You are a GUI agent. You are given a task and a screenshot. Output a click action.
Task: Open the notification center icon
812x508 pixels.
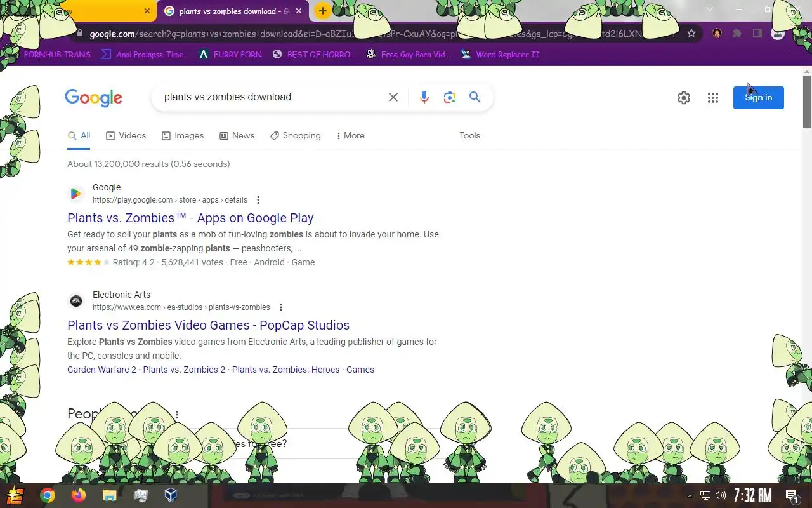click(792, 496)
